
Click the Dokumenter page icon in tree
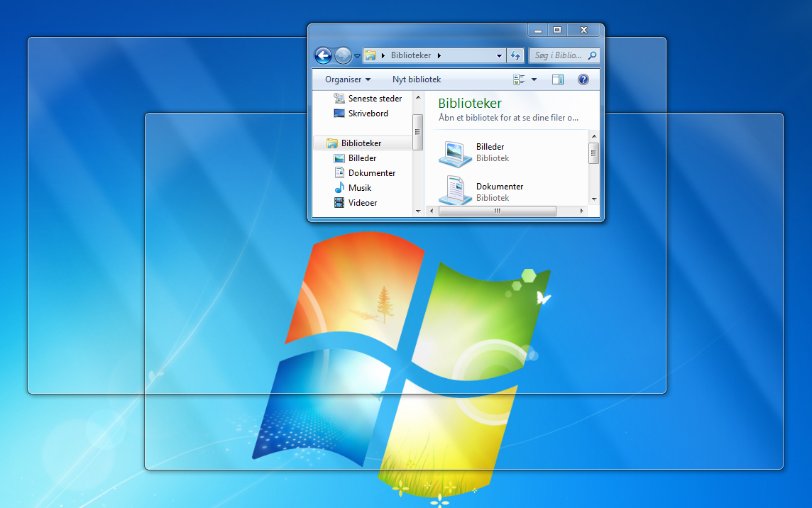(x=339, y=173)
